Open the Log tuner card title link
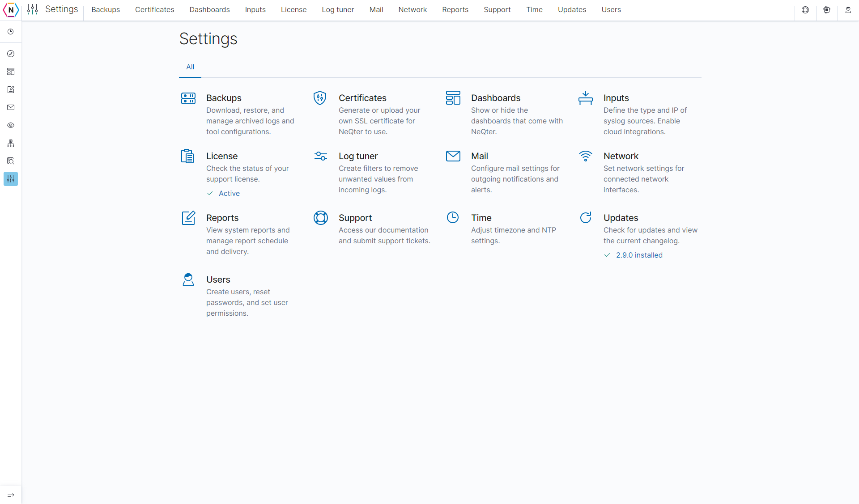The width and height of the screenshot is (859, 504). tap(358, 156)
